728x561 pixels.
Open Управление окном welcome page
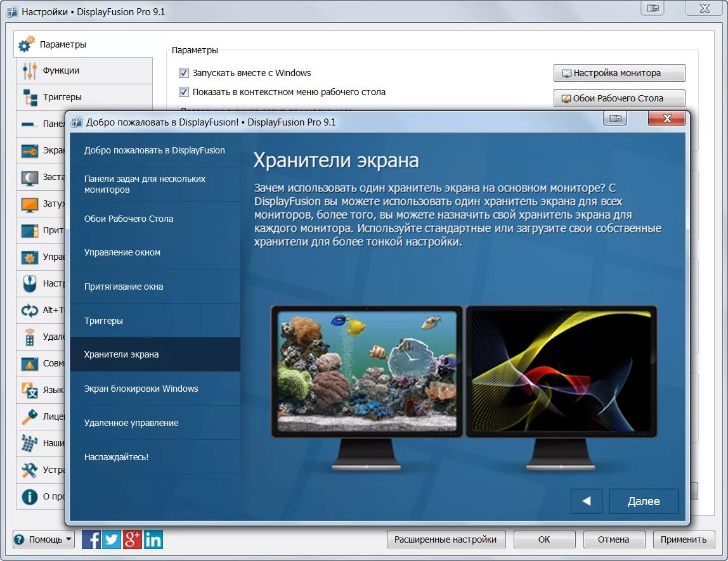coord(155,252)
